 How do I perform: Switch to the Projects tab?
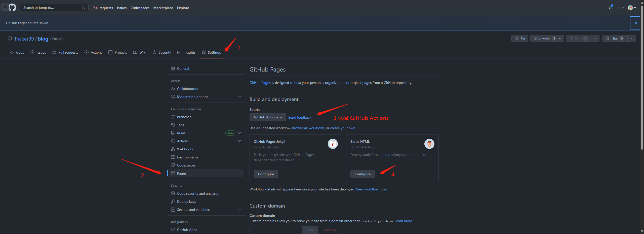(118, 52)
